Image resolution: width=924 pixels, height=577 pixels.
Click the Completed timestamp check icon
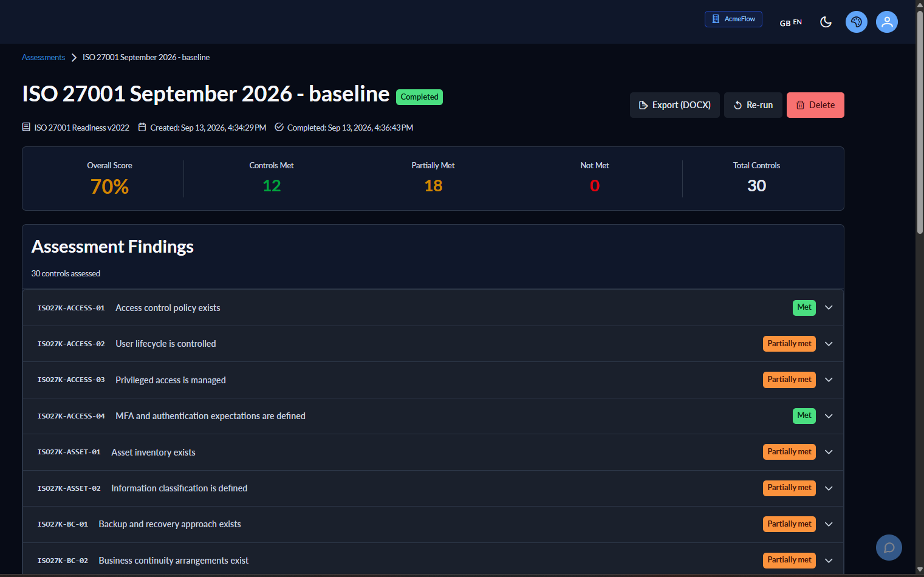[x=279, y=127]
